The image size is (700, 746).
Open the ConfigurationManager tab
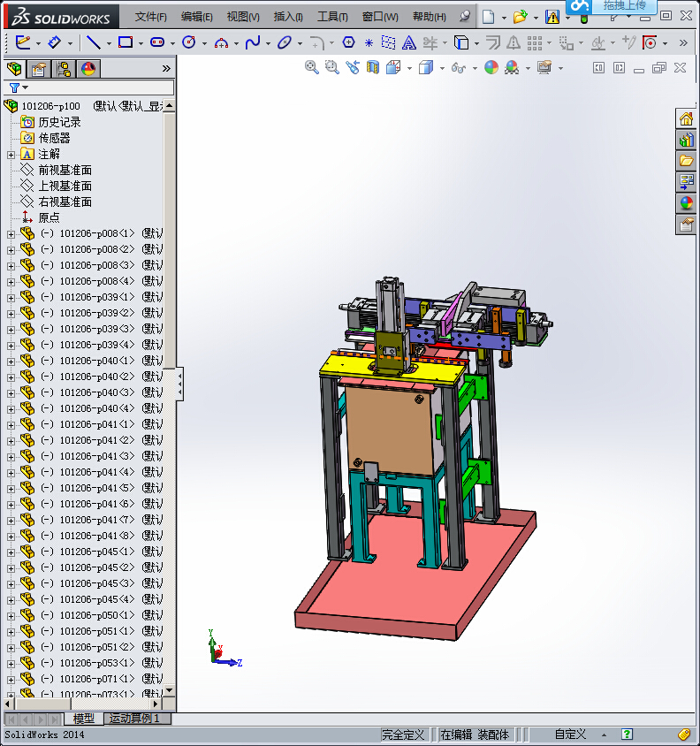pos(64,69)
